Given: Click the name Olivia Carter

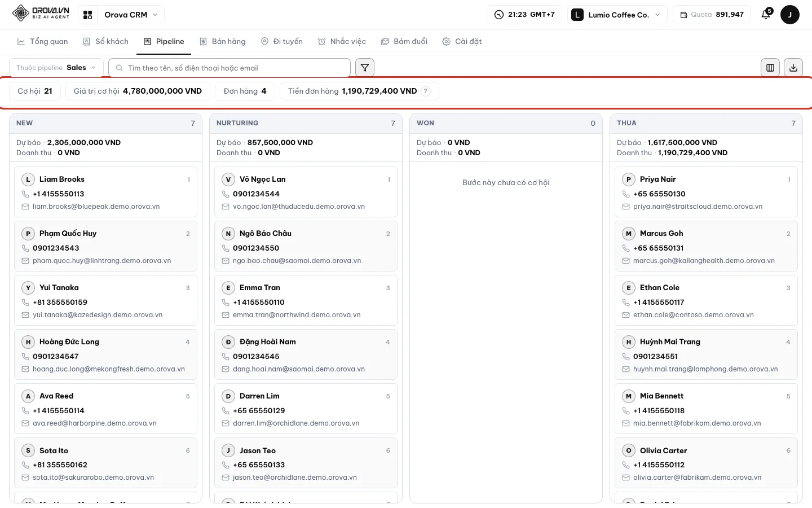Looking at the screenshot, I should pos(663,450).
